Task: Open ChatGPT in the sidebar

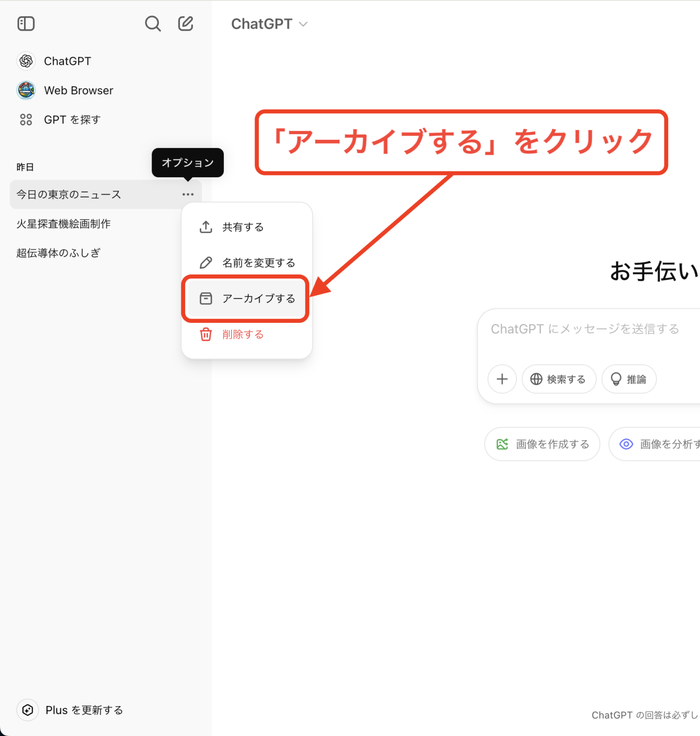Action: click(x=67, y=61)
